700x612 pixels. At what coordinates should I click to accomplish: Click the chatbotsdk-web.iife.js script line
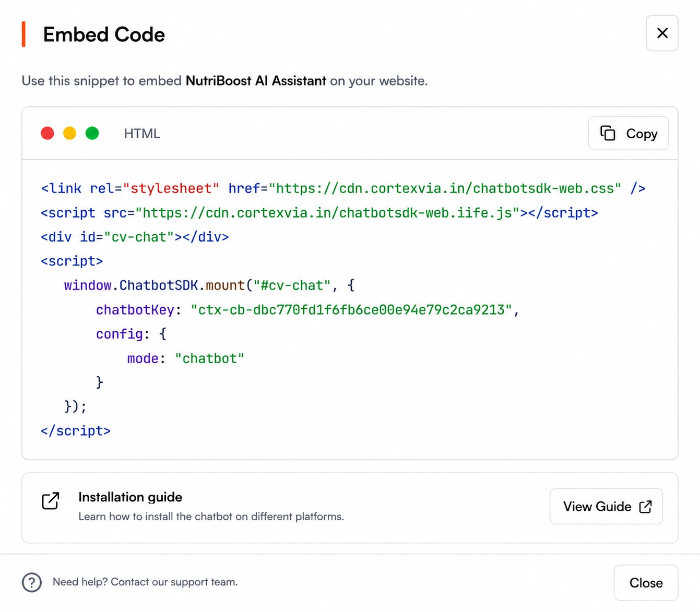tap(319, 213)
